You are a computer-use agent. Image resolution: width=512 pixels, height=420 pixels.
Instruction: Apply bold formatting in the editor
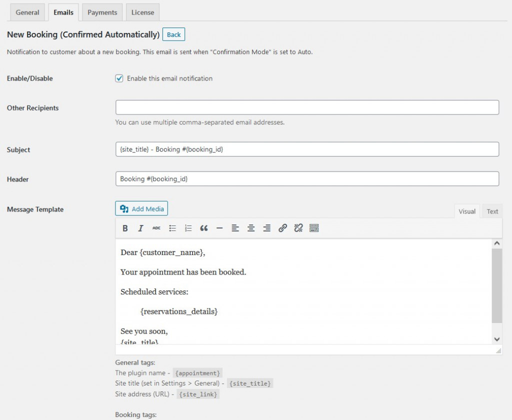(x=125, y=228)
